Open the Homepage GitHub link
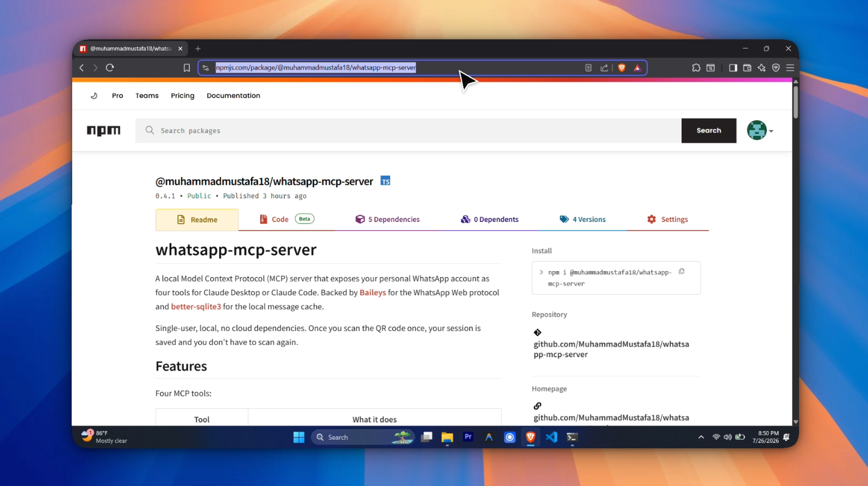This screenshot has width=868, height=486. pos(611,418)
